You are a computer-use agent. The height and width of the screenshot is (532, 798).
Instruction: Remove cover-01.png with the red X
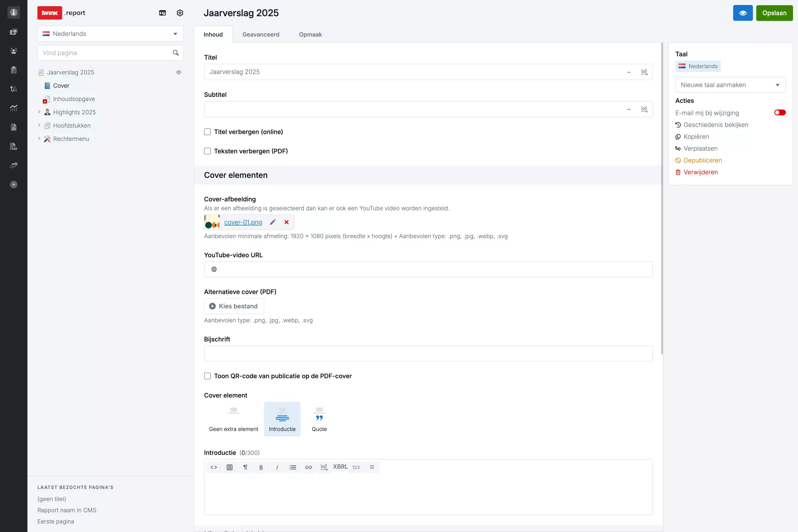point(286,222)
